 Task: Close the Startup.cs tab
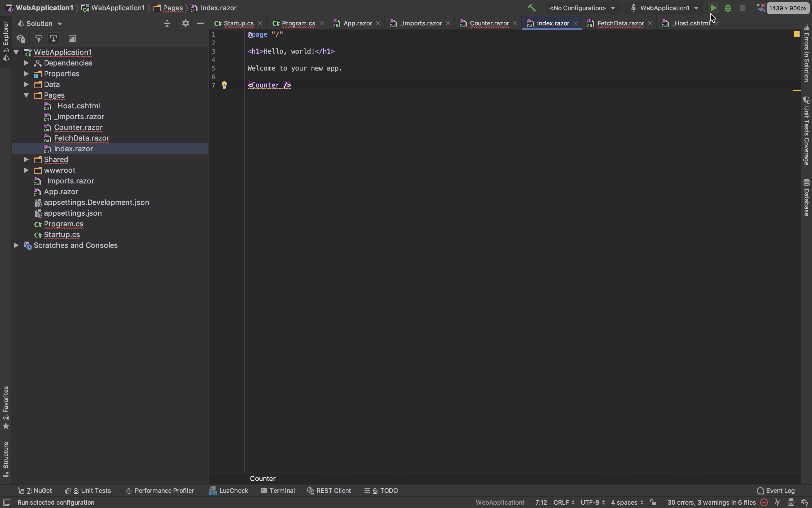coord(260,23)
